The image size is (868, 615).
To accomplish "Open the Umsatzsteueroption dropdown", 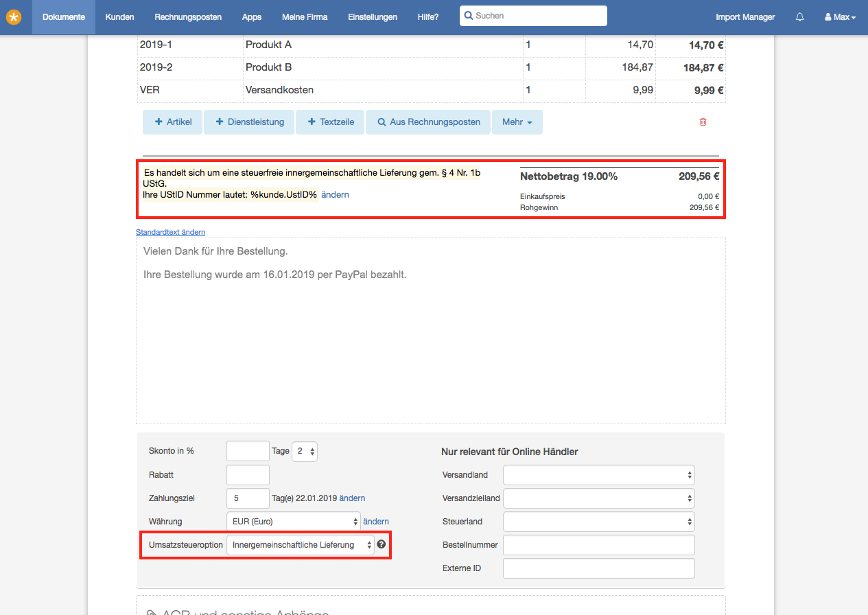I will coord(301,545).
